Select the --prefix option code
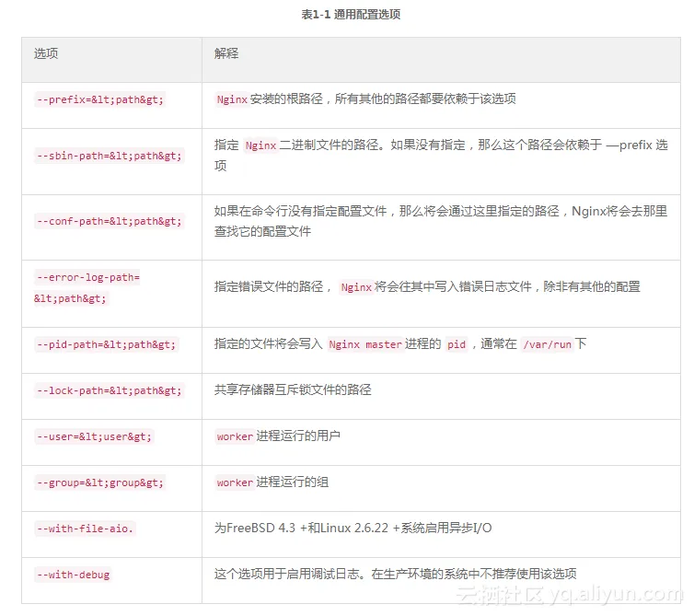Viewport: 694px width, 616px height. coord(100,99)
